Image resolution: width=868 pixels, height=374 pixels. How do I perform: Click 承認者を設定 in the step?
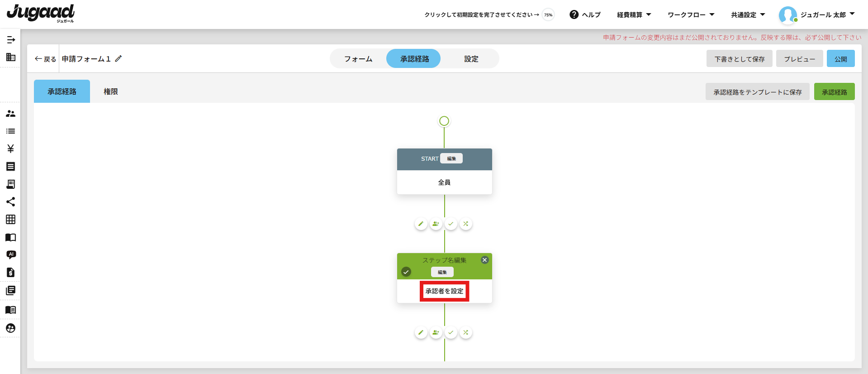point(444,291)
